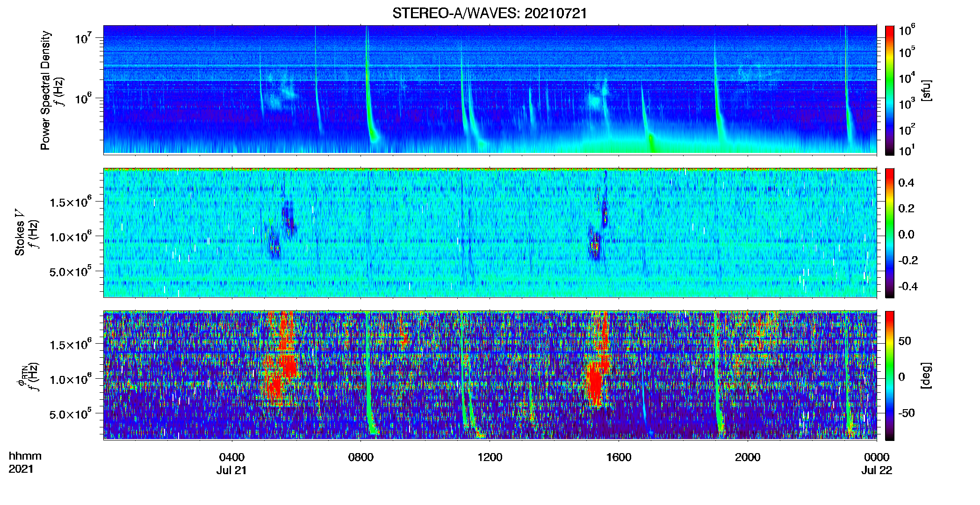Click the [deg] unit label
Screen dimensions: 980x505
point(926,375)
